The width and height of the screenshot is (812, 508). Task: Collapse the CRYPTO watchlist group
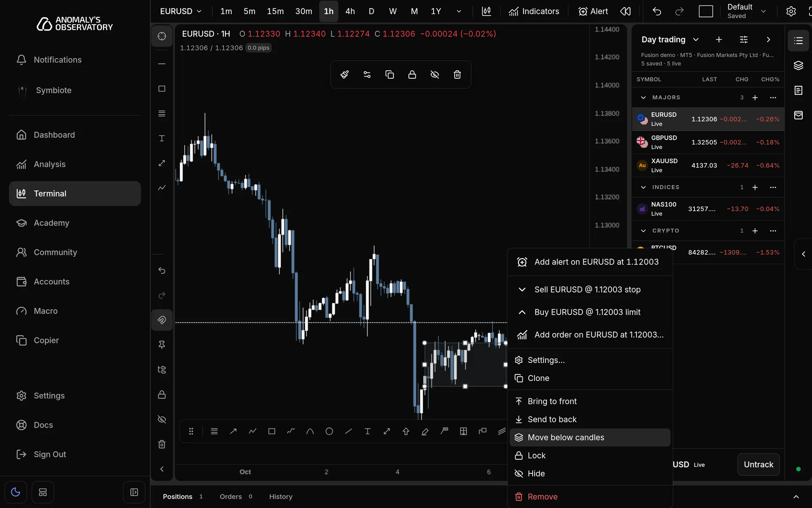point(643,231)
